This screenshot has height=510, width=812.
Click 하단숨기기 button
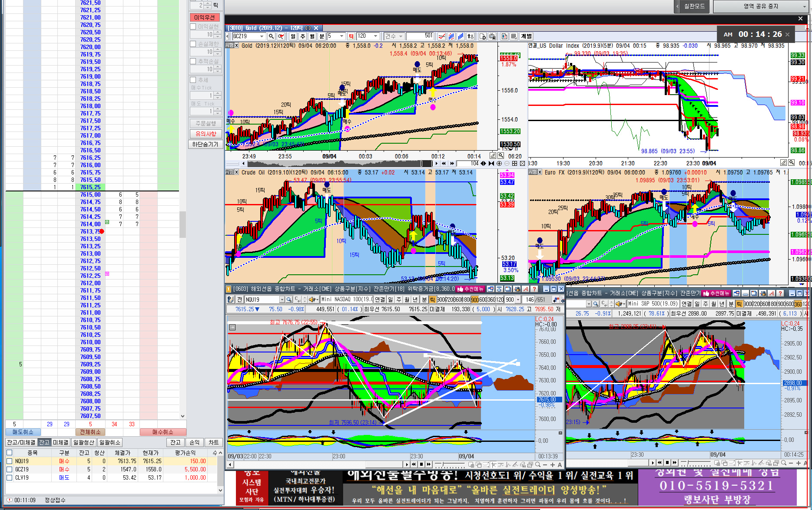click(x=205, y=144)
